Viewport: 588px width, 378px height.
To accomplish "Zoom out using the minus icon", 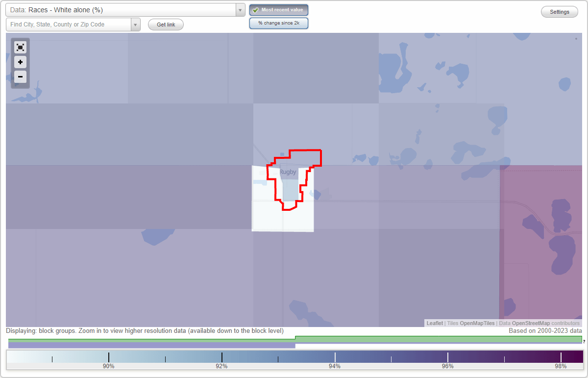I will [20, 77].
